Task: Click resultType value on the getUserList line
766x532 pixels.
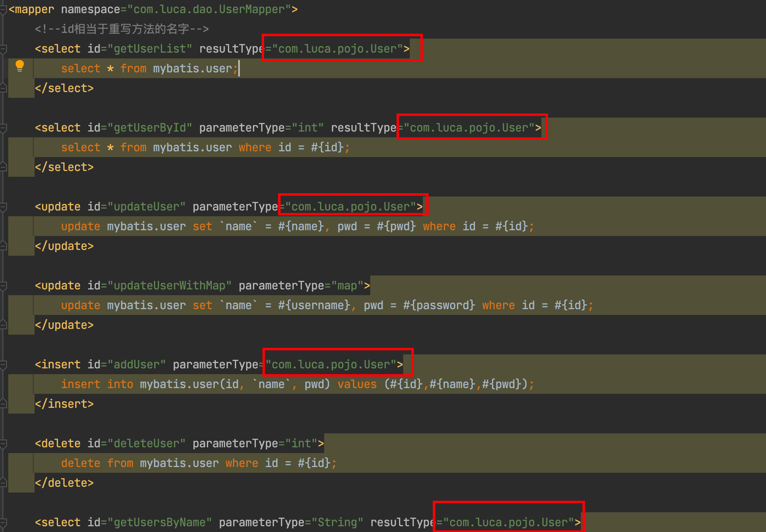Action: click(337, 49)
